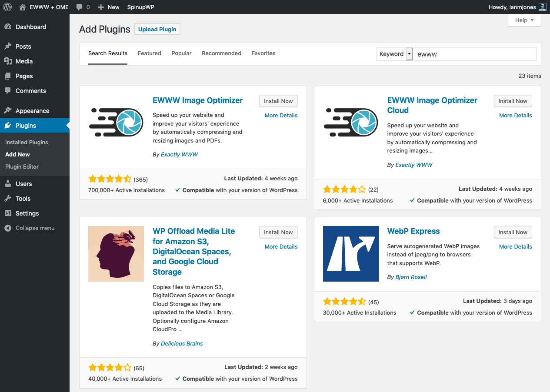Install WP Offload Media Lite plugin
550x392 pixels.
click(278, 232)
